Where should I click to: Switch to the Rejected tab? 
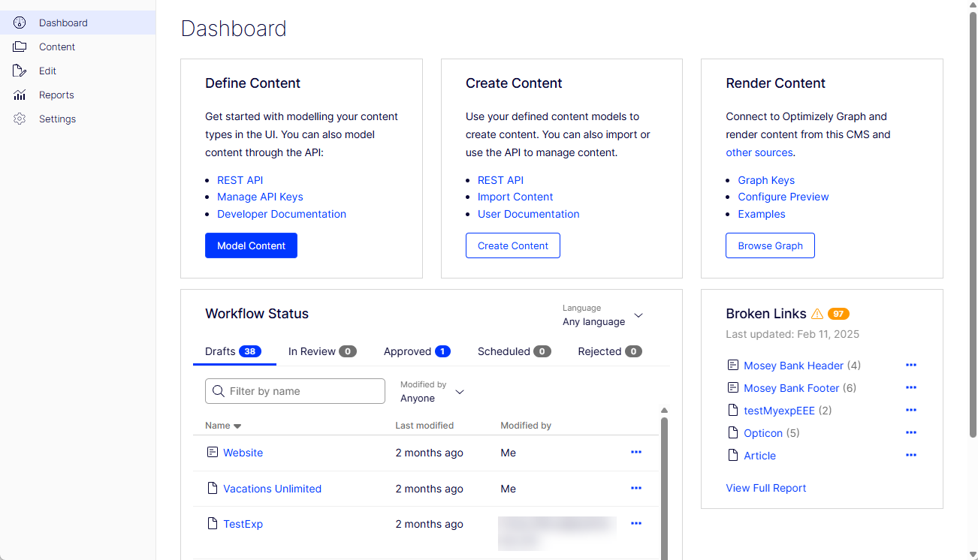click(x=610, y=351)
